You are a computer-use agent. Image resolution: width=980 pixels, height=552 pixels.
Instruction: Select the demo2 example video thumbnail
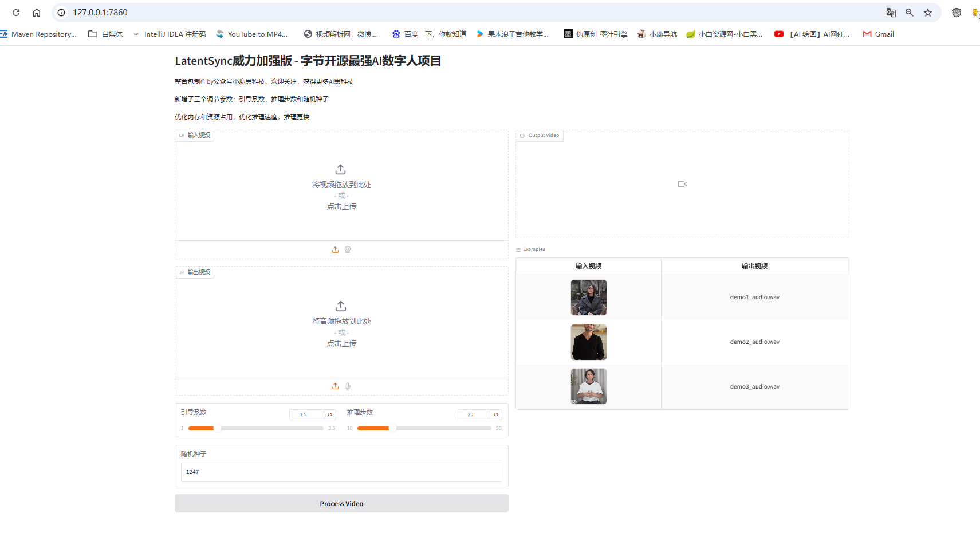pyautogui.click(x=589, y=342)
